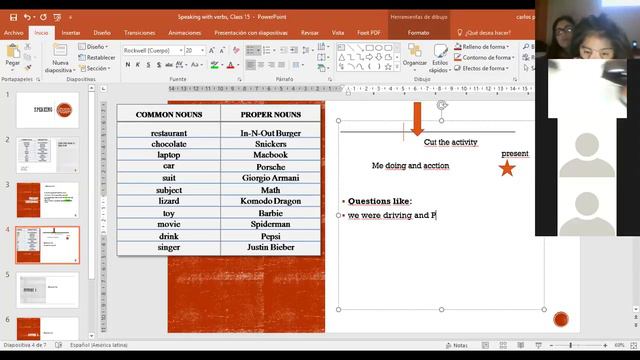Switch to reading view in status bar

click(x=521, y=345)
